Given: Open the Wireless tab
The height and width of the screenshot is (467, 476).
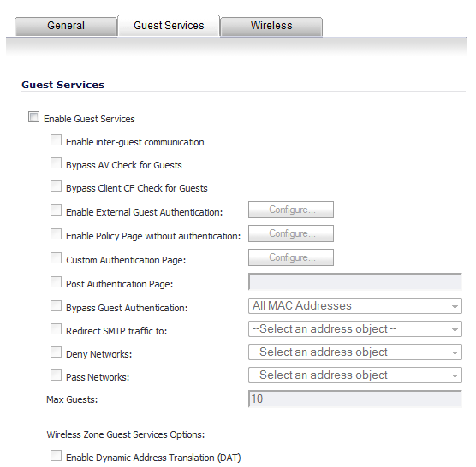Looking at the screenshot, I should pos(271,27).
